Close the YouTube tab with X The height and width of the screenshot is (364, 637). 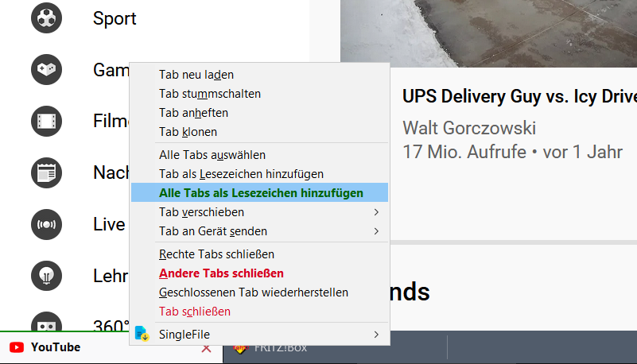tap(207, 348)
